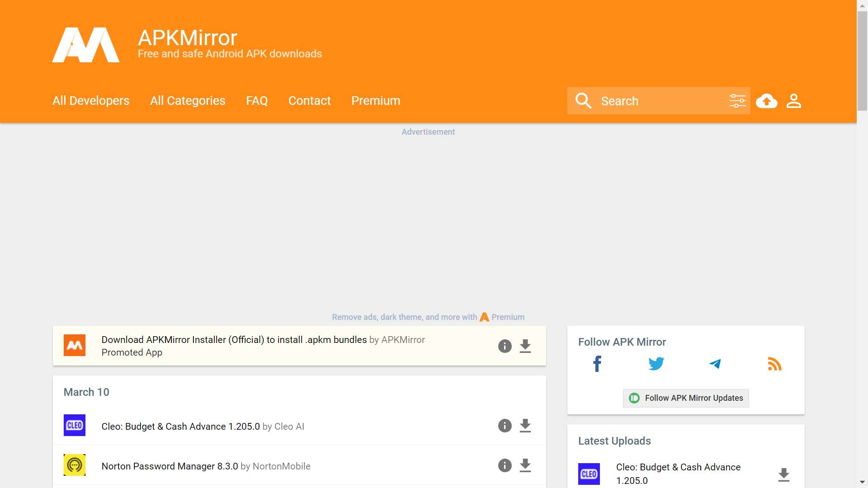Click the APKMirror logo icon
Image resolution: width=868 pixels, height=488 pixels.
coord(86,45)
